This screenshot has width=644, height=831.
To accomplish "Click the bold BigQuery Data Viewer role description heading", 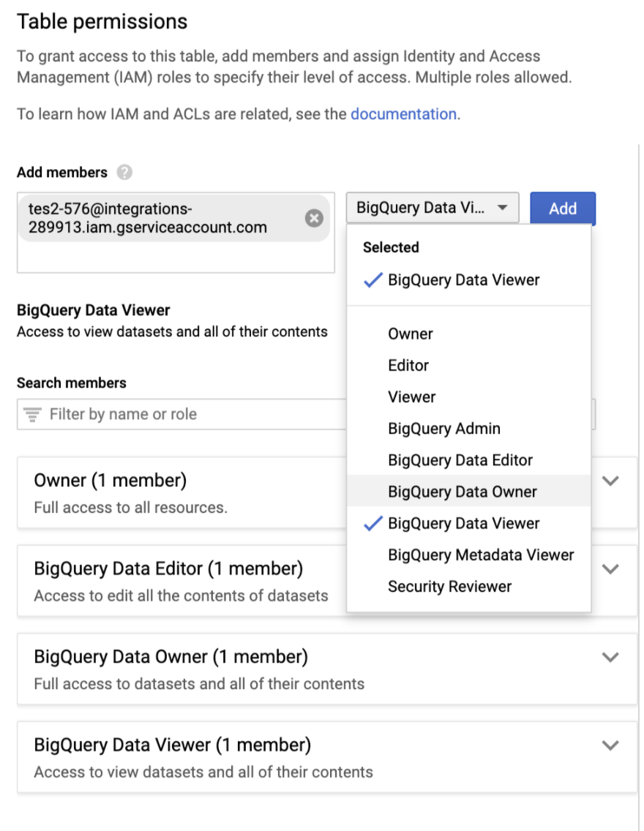I will 93,310.
